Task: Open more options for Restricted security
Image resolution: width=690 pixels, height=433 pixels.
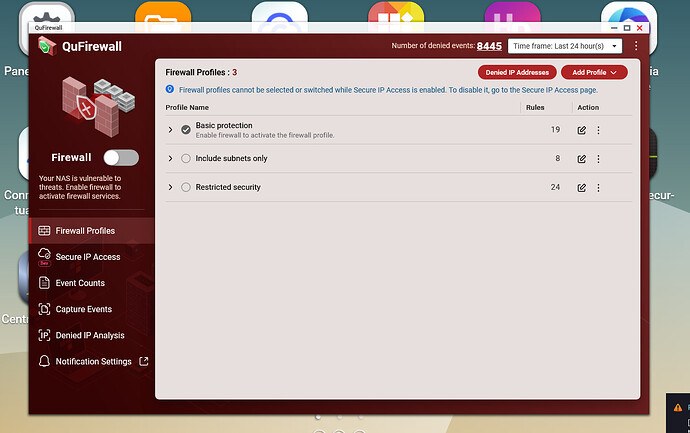Action: pos(598,188)
